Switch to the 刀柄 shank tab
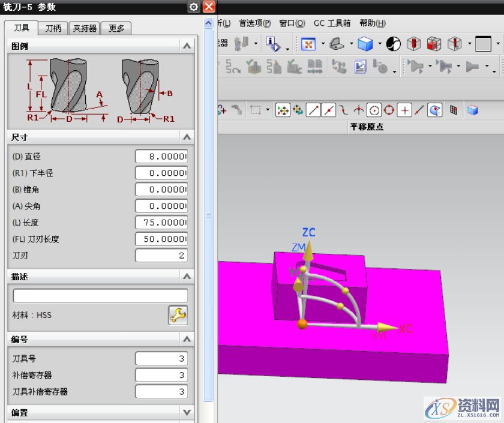This screenshot has height=423, width=504. click(x=53, y=28)
